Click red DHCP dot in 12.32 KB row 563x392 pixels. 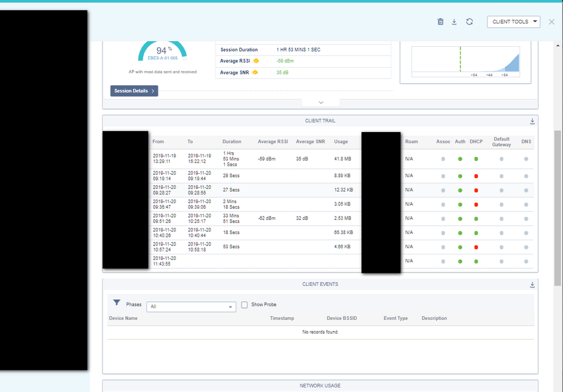click(476, 191)
